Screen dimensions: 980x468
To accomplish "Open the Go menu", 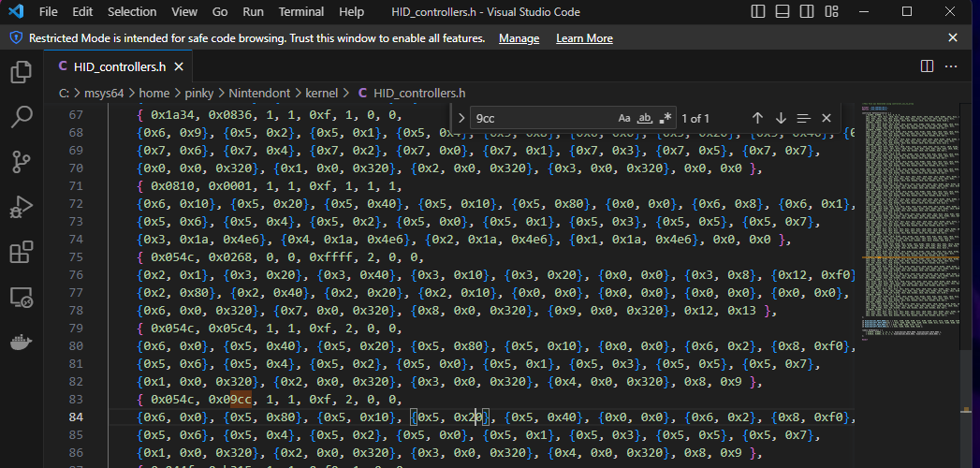I will coord(219,12).
